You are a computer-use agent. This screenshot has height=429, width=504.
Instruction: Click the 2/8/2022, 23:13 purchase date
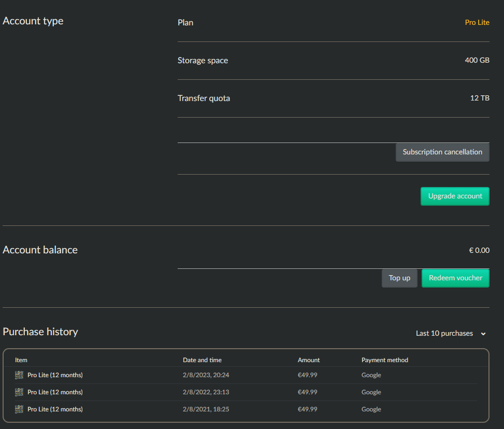[x=206, y=392]
